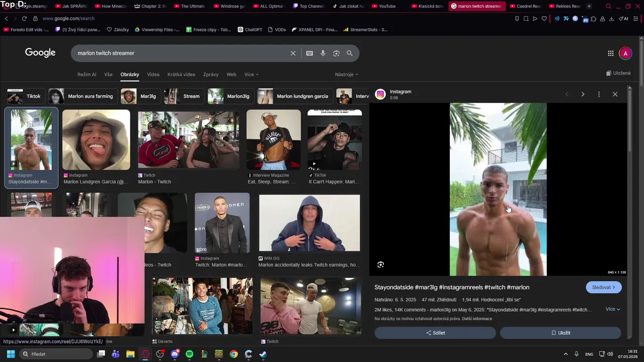Switch to the Zprávy tab

(x=211, y=74)
